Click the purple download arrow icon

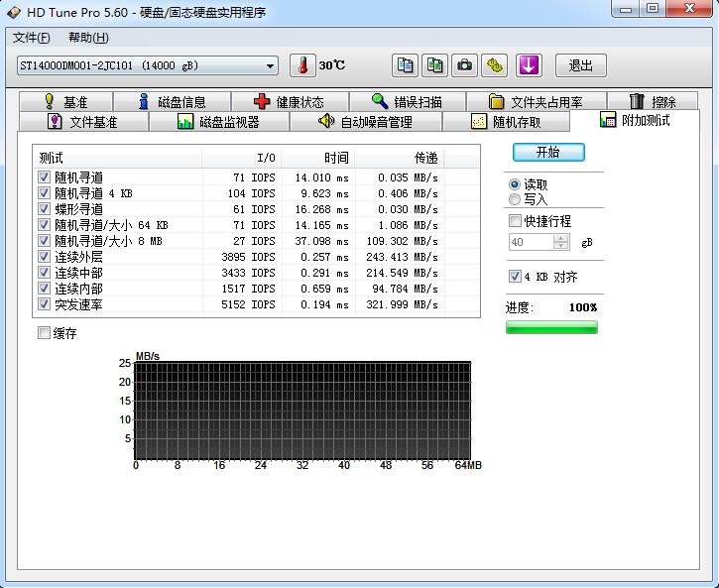point(529,65)
